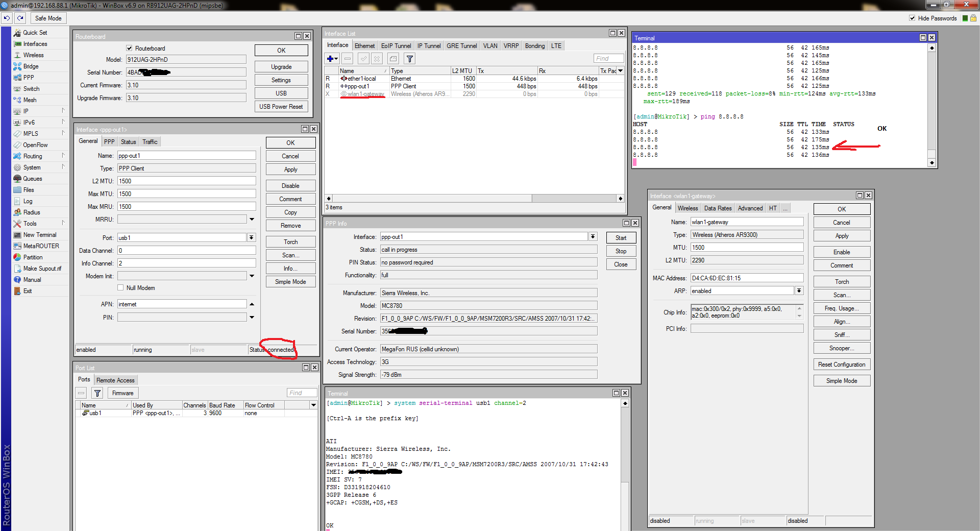Open MetaROUTER in sidebar
The image size is (980, 531).
[41, 246]
